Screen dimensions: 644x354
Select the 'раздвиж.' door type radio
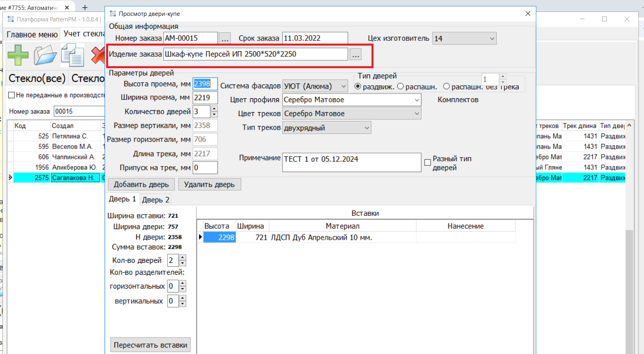click(358, 86)
